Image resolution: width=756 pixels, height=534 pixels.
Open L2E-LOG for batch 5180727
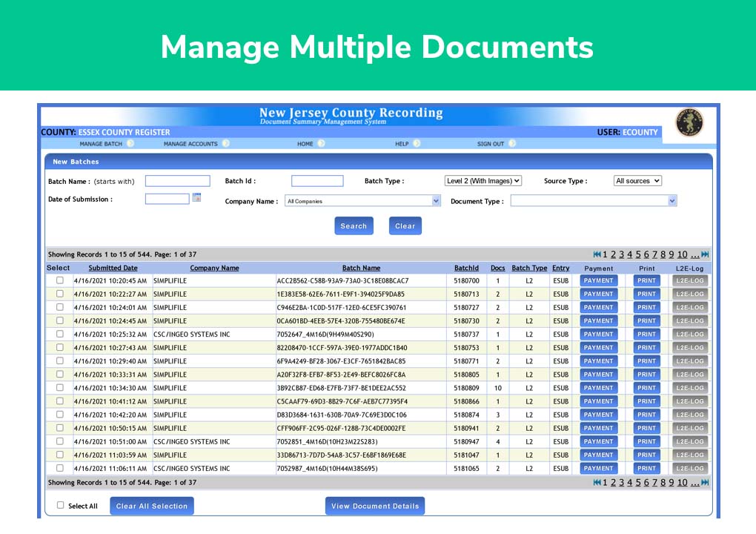[x=690, y=307]
